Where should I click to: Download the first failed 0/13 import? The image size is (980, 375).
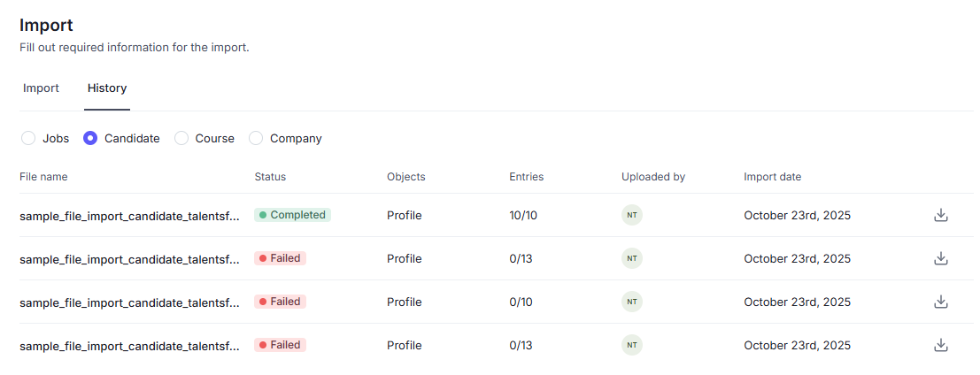coord(941,258)
